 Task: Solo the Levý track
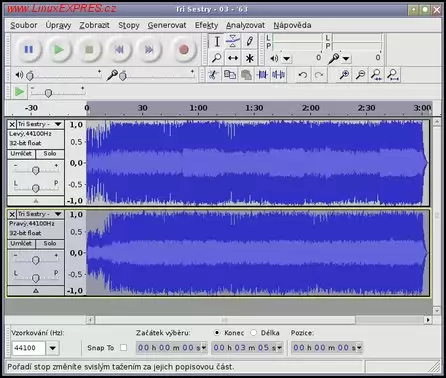[50, 154]
